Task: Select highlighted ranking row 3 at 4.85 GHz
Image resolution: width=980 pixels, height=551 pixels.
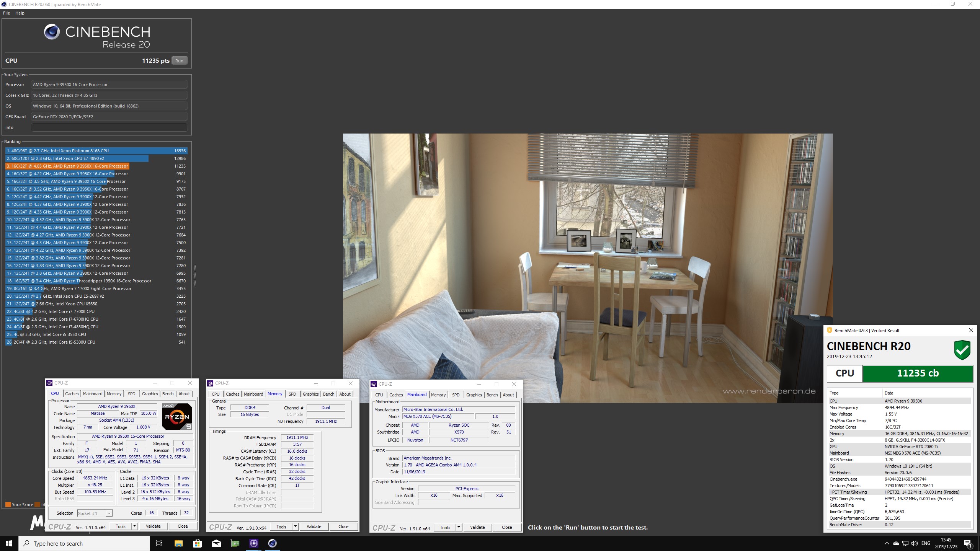Action: [x=96, y=166]
